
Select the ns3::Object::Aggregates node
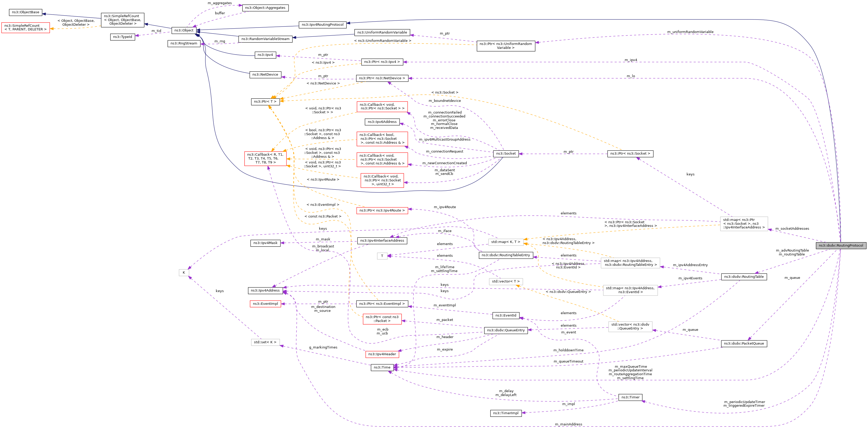click(265, 8)
